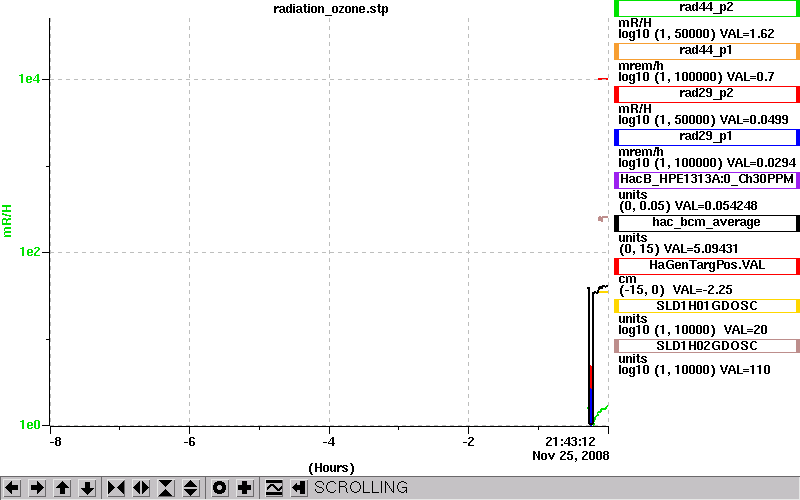Click the -2 hour tick label
Image resolution: width=800 pixels, height=500 pixels.
pyautogui.click(x=468, y=442)
